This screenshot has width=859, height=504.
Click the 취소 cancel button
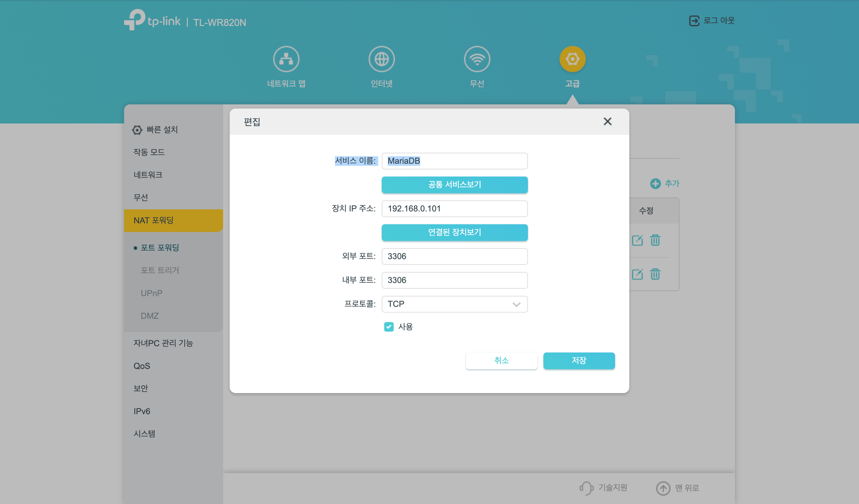501,361
